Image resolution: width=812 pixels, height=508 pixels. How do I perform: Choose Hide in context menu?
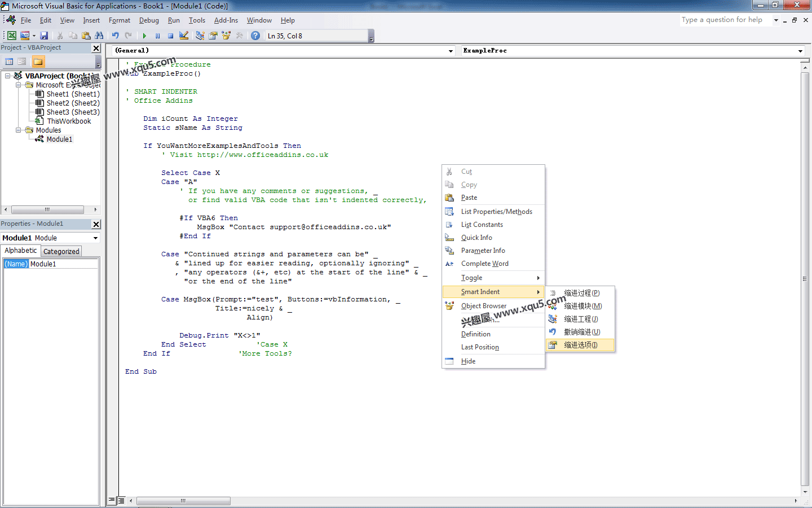tap(493, 361)
